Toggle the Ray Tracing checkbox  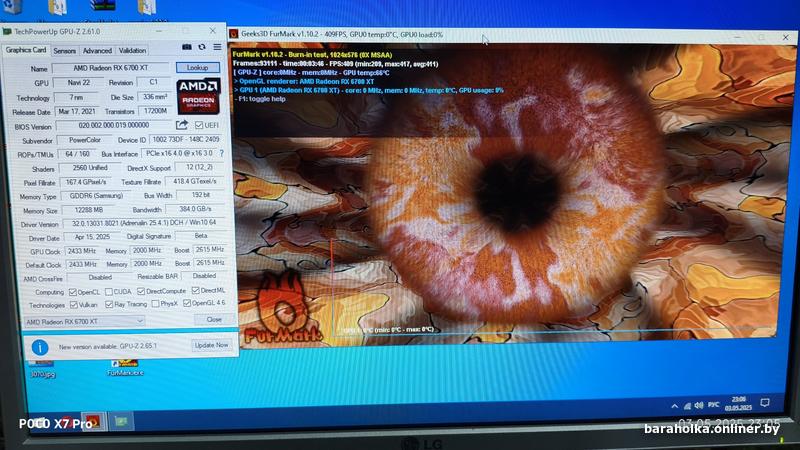click(109, 304)
